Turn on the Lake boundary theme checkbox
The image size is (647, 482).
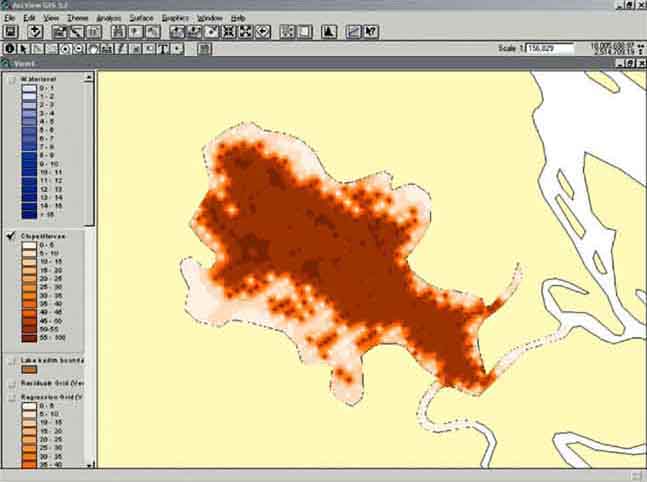(11, 360)
